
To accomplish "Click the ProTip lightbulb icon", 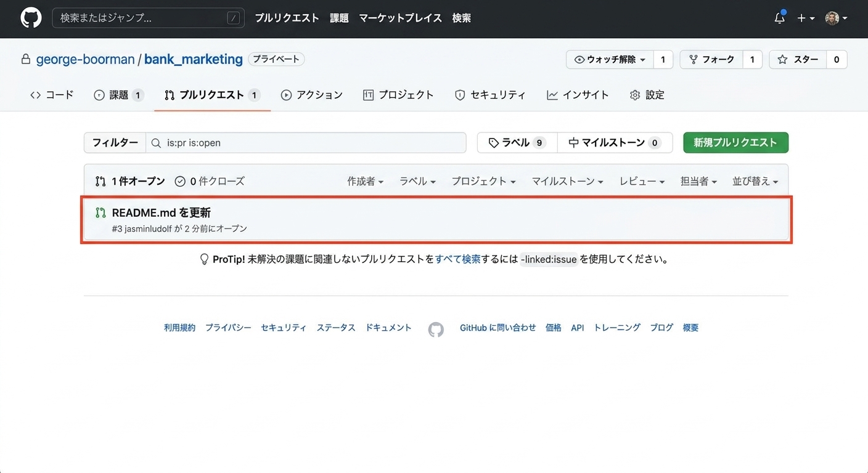I will (205, 259).
